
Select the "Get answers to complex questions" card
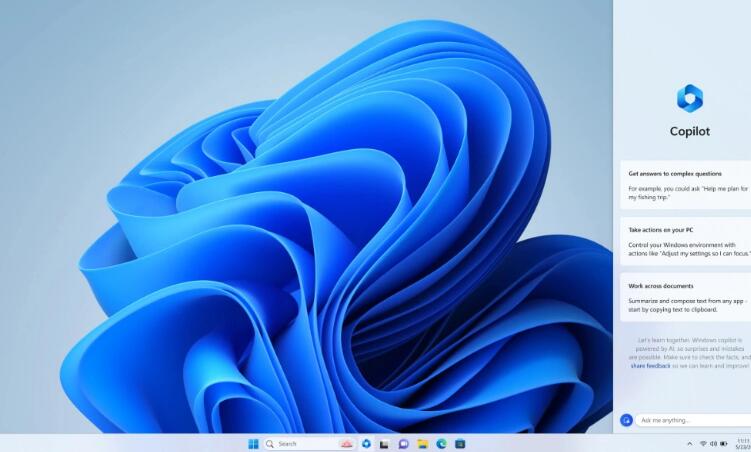[685, 184]
